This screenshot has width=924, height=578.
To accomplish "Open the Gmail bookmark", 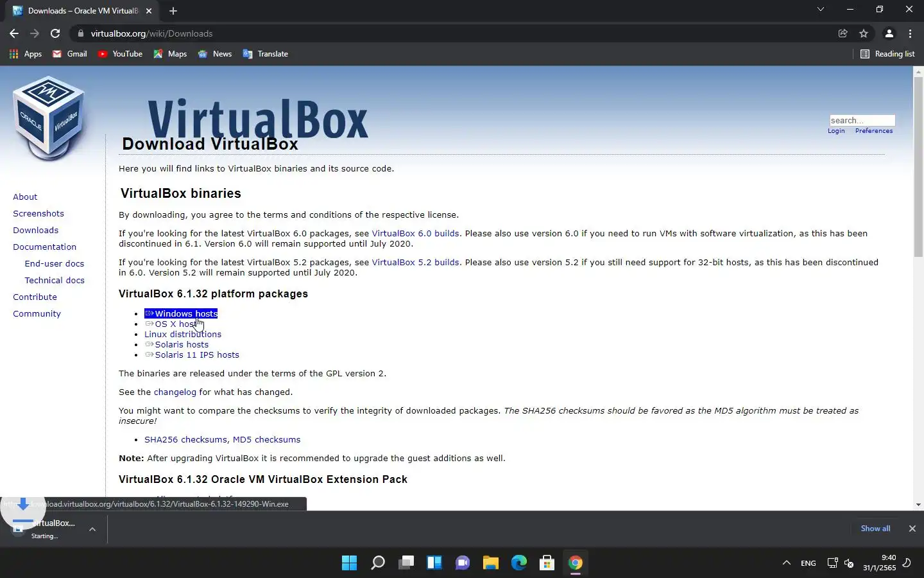I will point(70,54).
